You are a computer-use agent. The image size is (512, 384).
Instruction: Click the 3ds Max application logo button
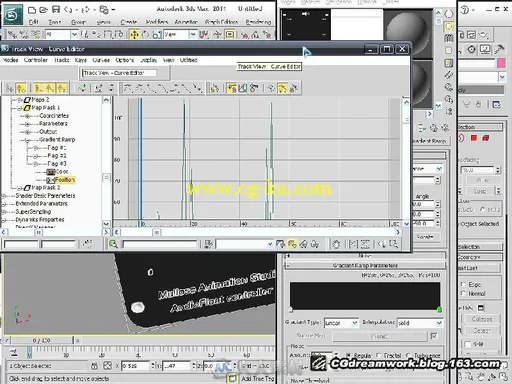[12, 15]
